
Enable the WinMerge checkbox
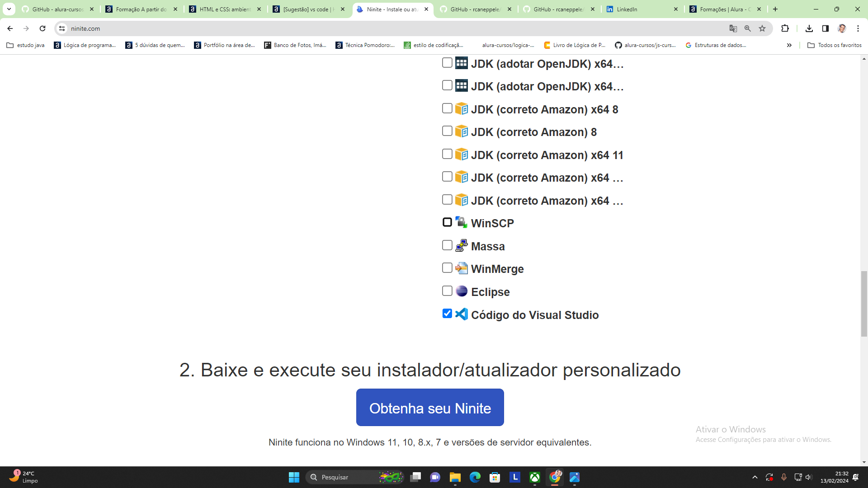(x=447, y=268)
